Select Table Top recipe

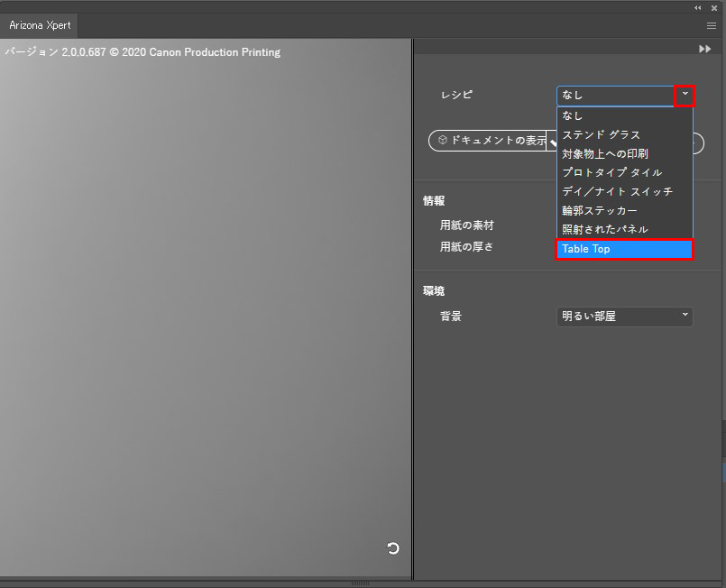(x=624, y=249)
